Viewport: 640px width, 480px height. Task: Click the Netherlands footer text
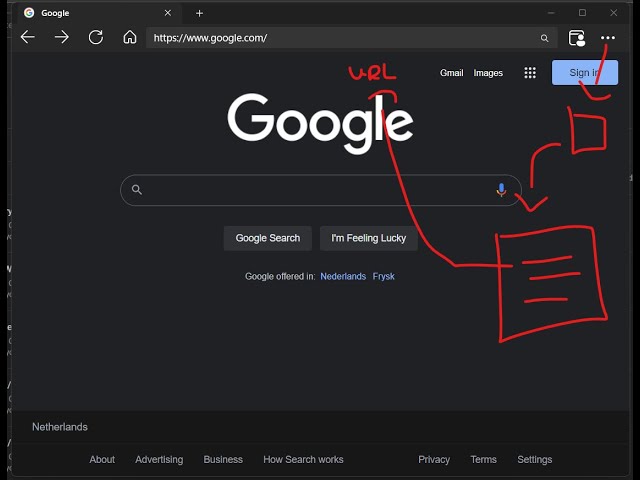[60, 427]
